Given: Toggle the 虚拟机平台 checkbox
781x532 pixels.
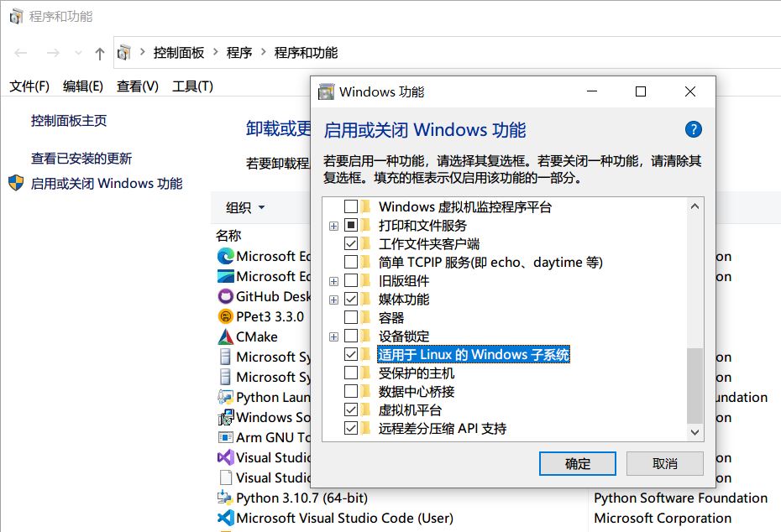Looking at the screenshot, I should click(x=351, y=410).
